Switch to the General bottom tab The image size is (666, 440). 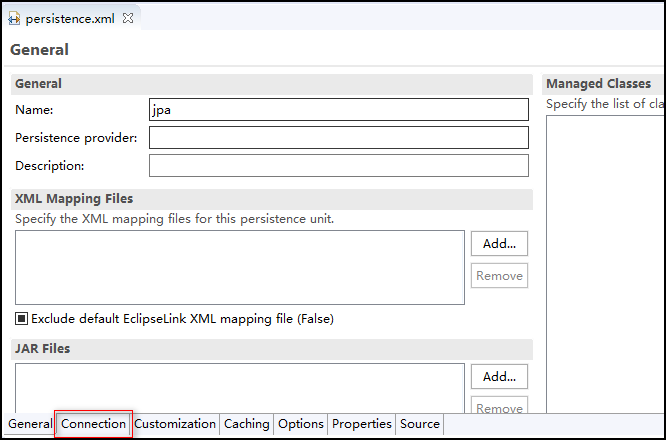[30, 424]
